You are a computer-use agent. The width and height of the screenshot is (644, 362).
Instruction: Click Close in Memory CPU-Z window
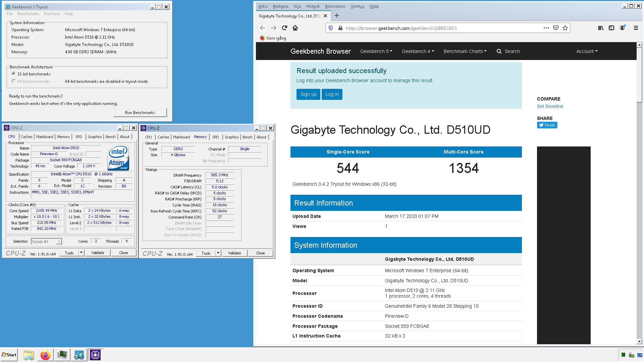[260, 253]
